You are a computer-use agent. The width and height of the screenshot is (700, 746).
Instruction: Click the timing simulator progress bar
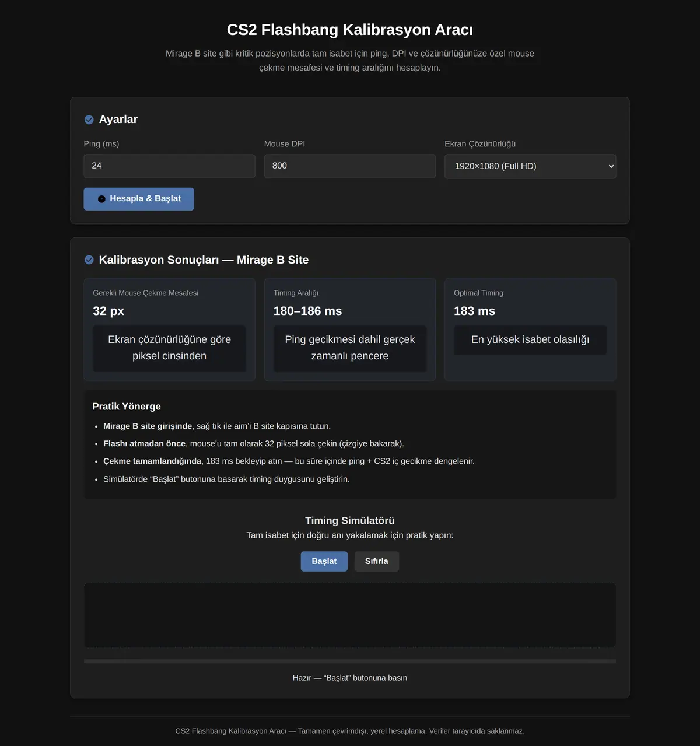coord(350,661)
